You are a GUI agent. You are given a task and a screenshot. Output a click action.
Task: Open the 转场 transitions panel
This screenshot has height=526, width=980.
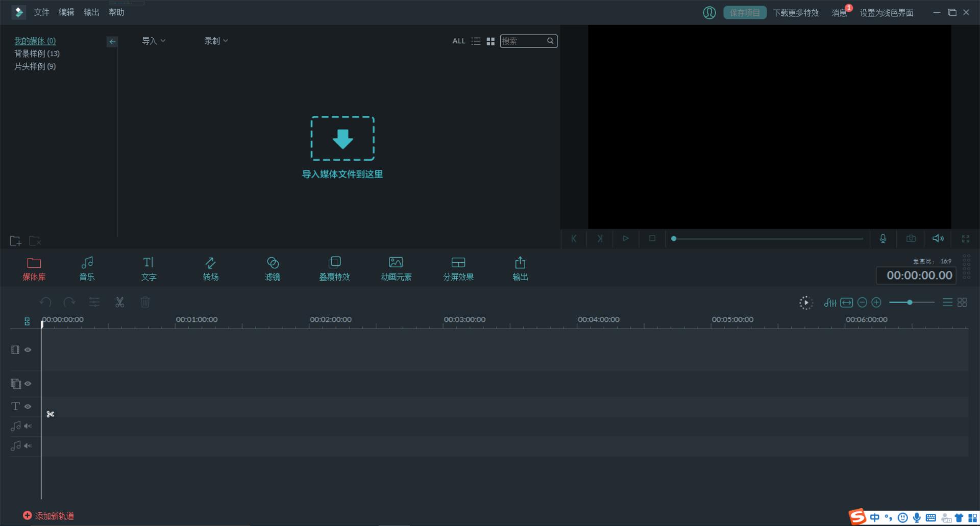pyautogui.click(x=210, y=268)
